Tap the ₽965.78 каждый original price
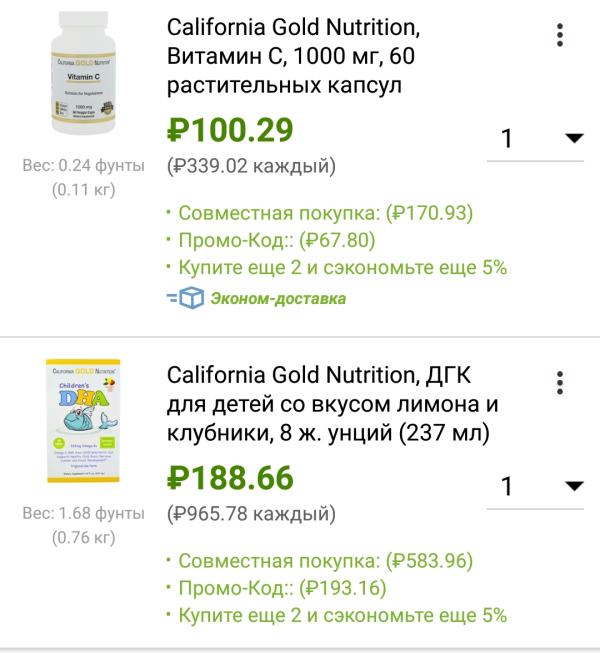 coord(251,514)
